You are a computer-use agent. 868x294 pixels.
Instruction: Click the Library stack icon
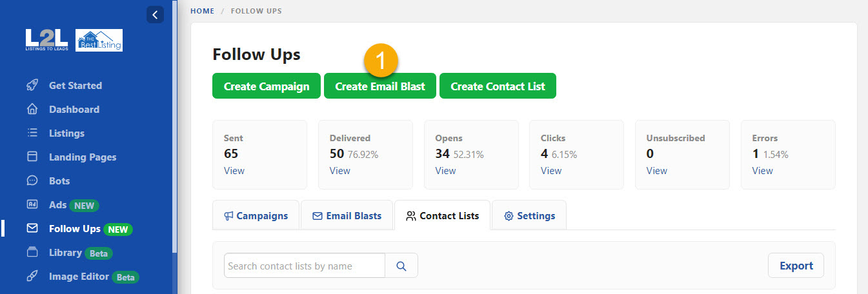point(32,252)
